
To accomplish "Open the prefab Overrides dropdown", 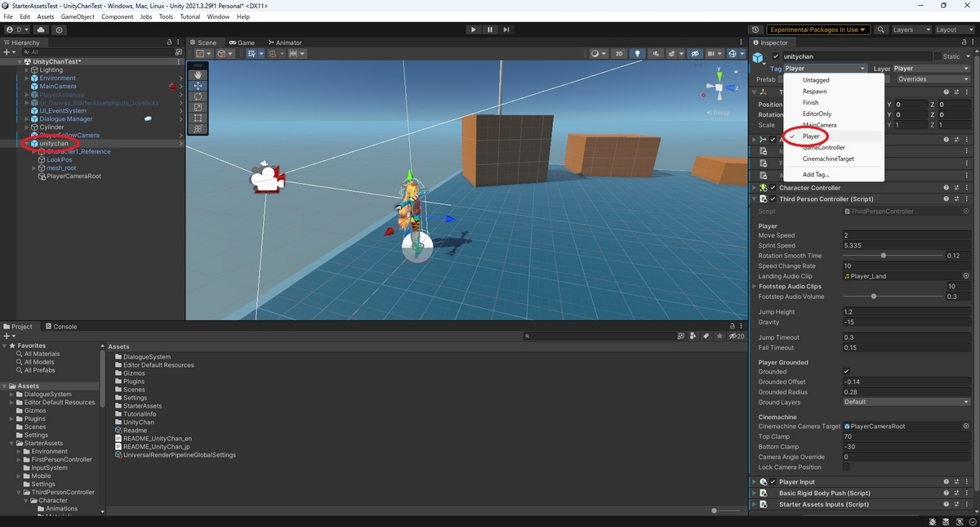I will click(x=933, y=79).
